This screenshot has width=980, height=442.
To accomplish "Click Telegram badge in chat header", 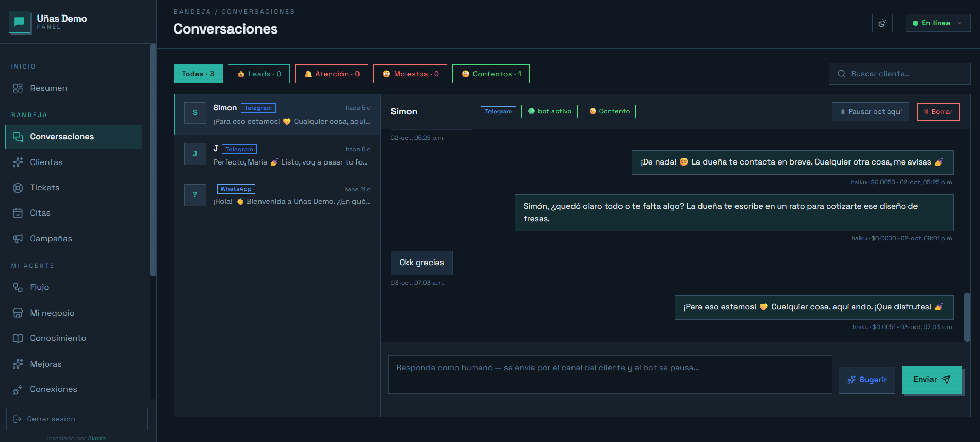I will coord(498,111).
